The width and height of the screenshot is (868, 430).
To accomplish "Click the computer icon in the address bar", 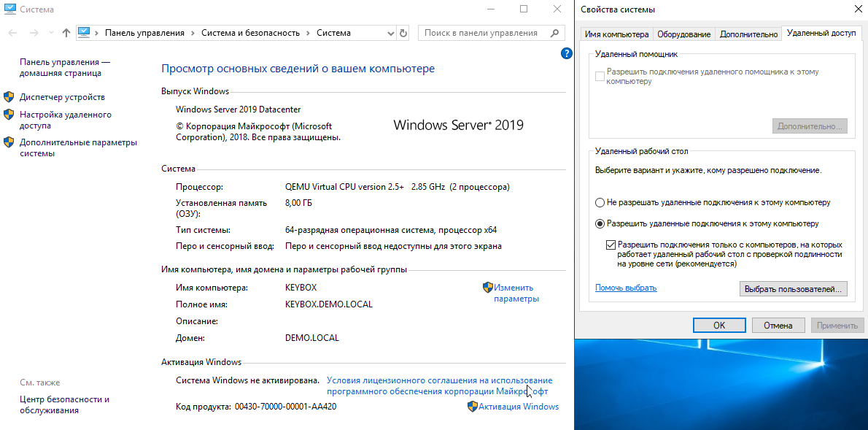I will [84, 33].
